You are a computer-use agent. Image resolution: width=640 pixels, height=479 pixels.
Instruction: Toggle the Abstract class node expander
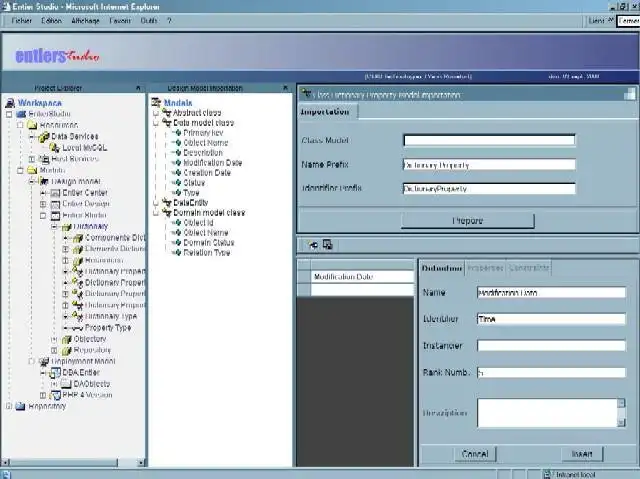pos(156,113)
